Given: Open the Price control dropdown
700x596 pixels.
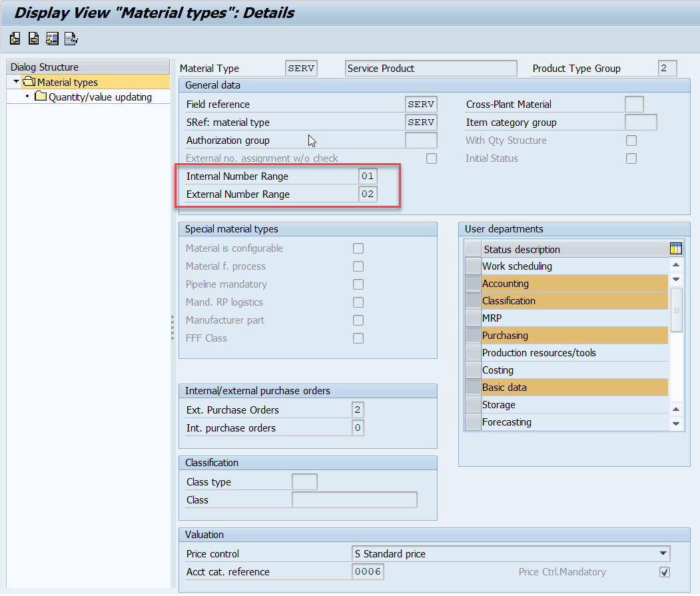Looking at the screenshot, I should [663, 553].
